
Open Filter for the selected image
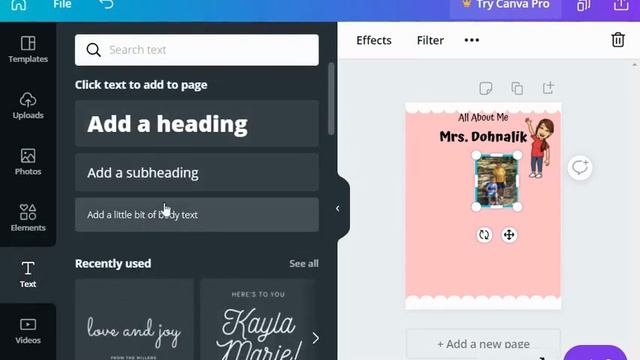coord(430,40)
